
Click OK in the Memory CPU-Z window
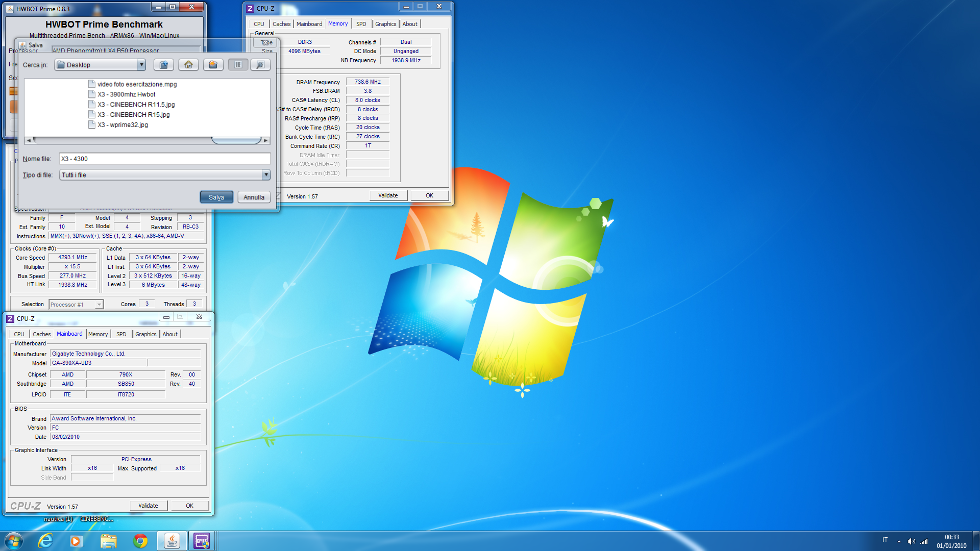pyautogui.click(x=429, y=195)
